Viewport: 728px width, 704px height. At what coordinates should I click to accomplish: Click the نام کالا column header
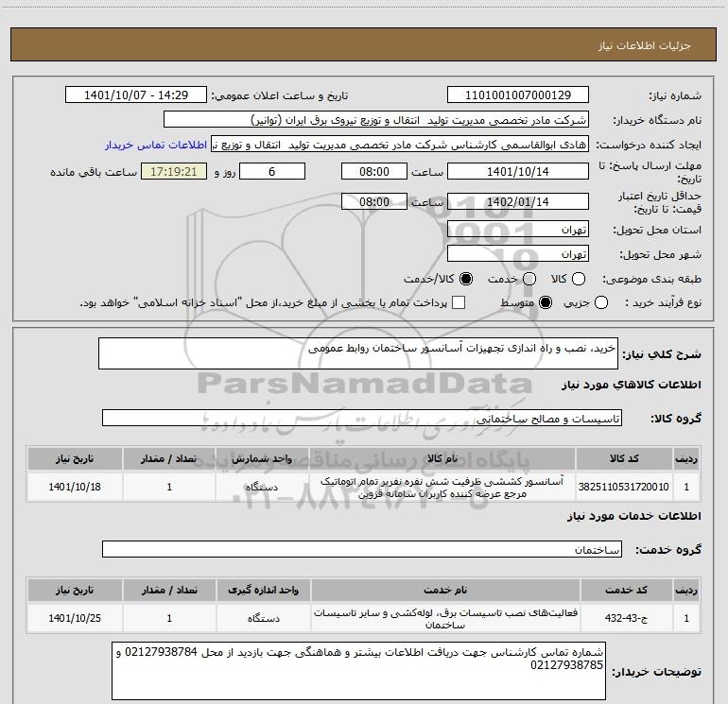tap(442, 458)
